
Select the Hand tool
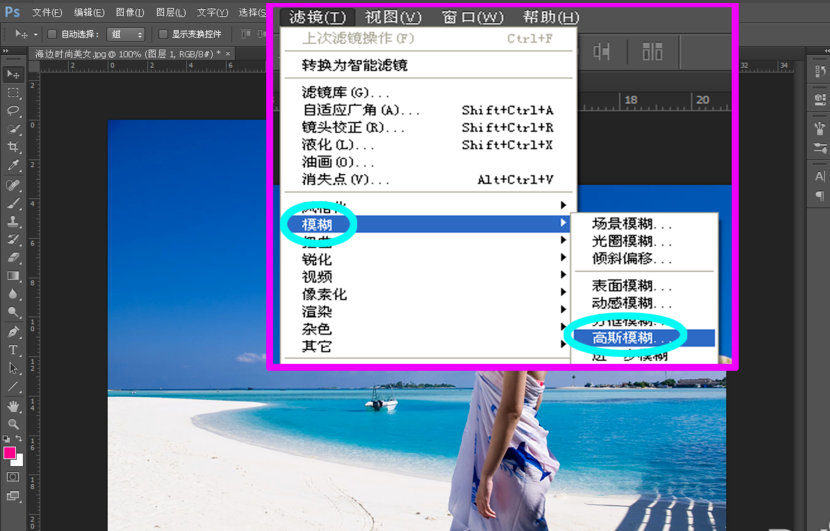[x=13, y=406]
